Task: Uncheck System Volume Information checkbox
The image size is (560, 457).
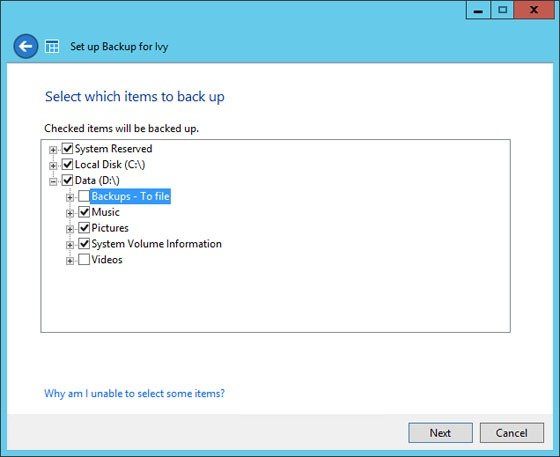Action: pyautogui.click(x=84, y=244)
